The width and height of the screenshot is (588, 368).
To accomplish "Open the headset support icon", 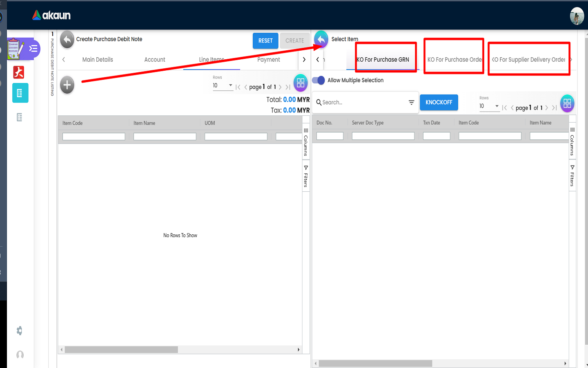I will [x=20, y=355].
